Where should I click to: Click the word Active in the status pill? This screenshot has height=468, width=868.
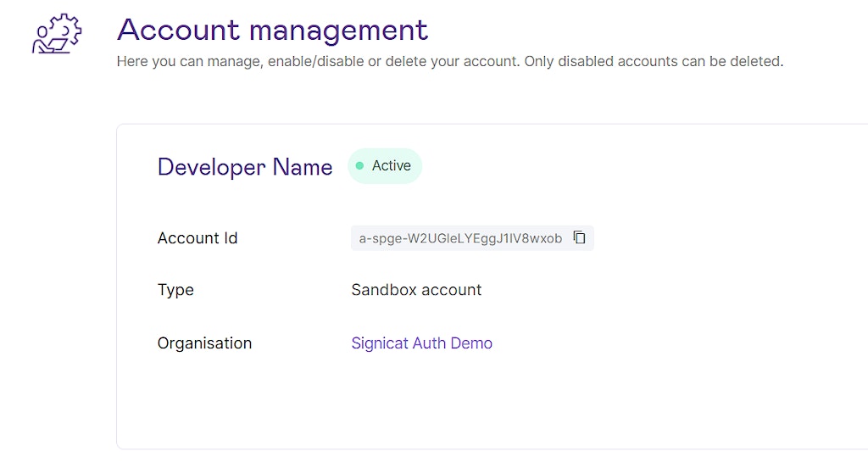click(x=392, y=166)
